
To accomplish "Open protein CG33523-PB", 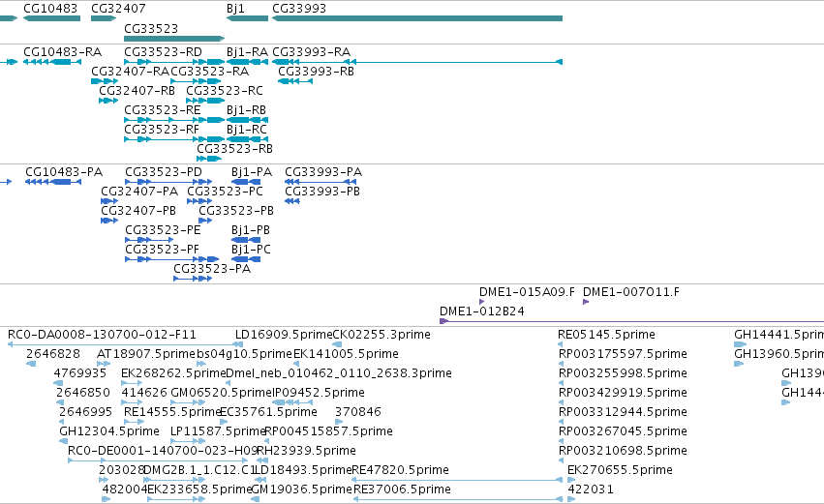I will tap(236, 211).
